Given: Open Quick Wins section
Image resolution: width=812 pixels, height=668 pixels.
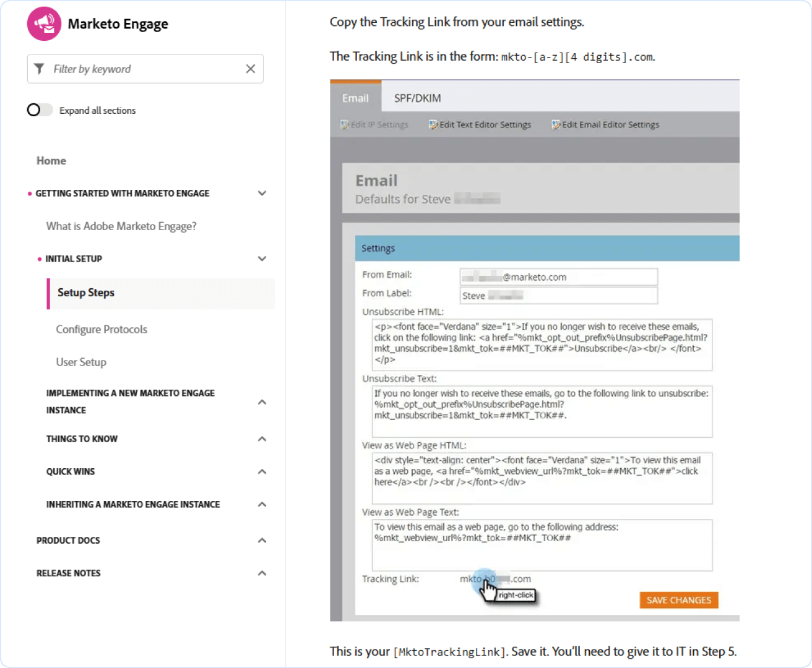Looking at the screenshot, I should tap(71, 472).
